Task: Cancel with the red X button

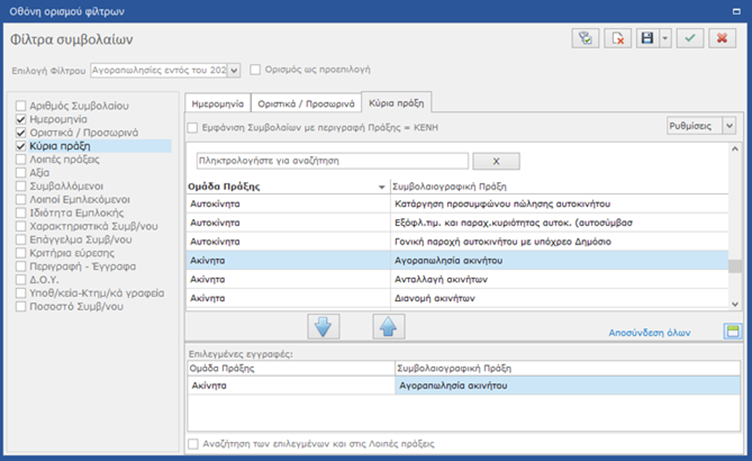Action: click(x=722, y=38)
